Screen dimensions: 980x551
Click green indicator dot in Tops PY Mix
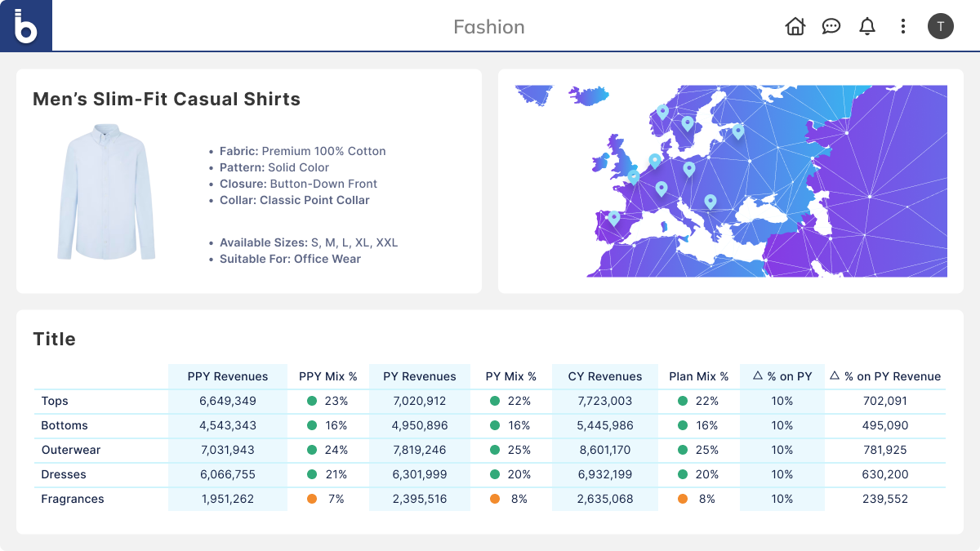click(x=495, y=401)
